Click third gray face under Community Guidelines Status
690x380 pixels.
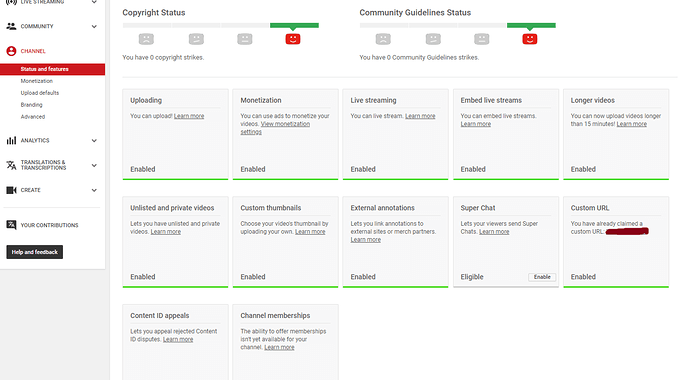click(x=481, y=39)
